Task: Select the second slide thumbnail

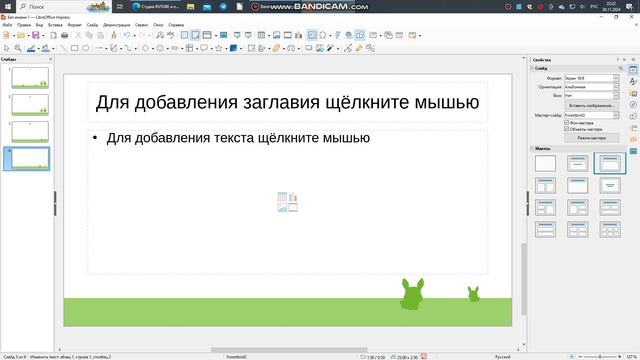Action: click(30, 105)
